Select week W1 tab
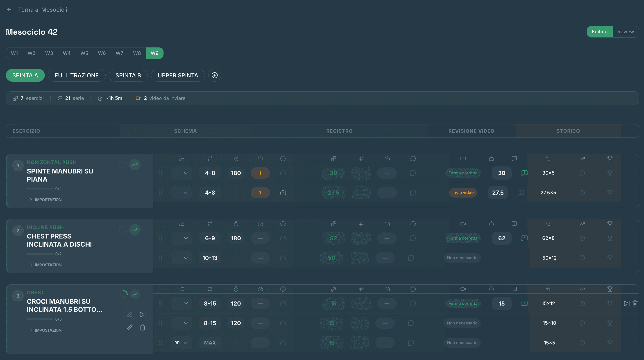 tap(14, 53)
